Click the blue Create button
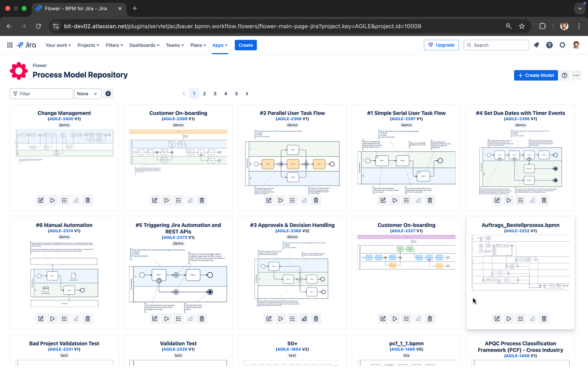588x368 pixels. coord(246,45)
